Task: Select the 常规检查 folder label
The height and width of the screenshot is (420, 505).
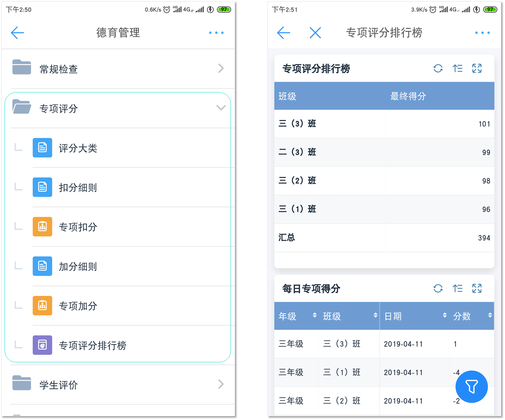Action: (59, 69)
